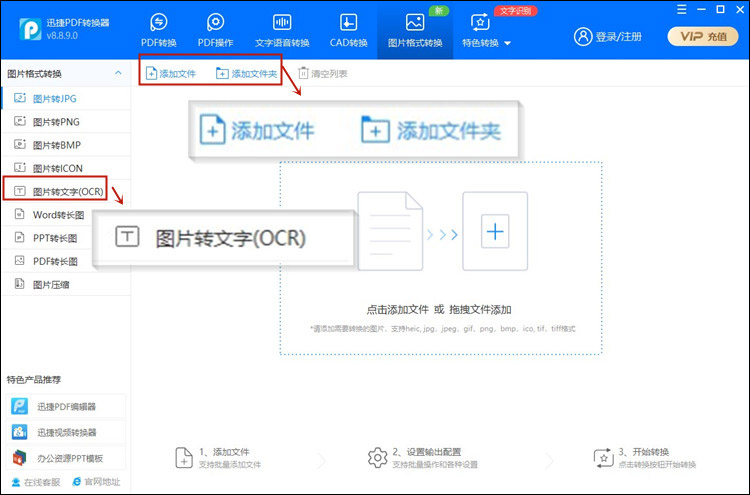Open the PDF转换 tab

[159, 31]
